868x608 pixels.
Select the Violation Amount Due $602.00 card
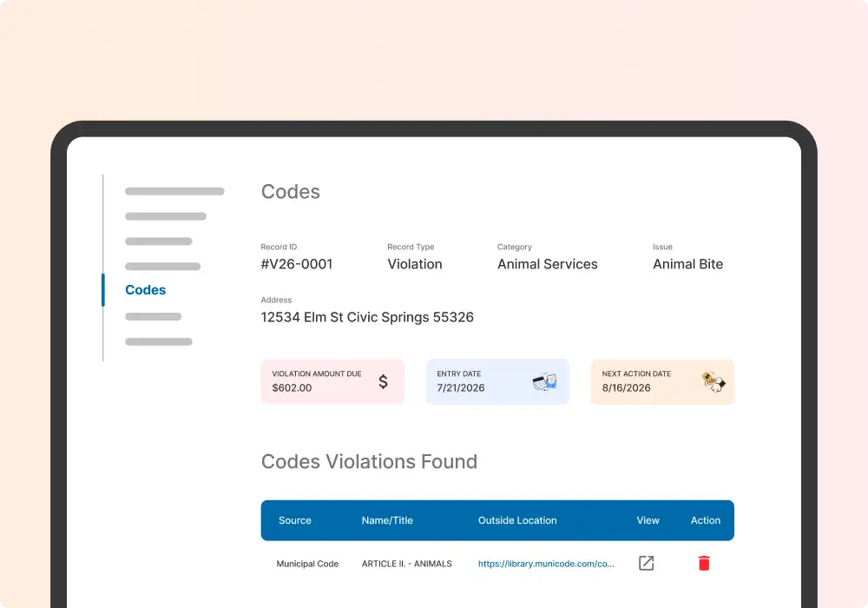pos(332,382)
